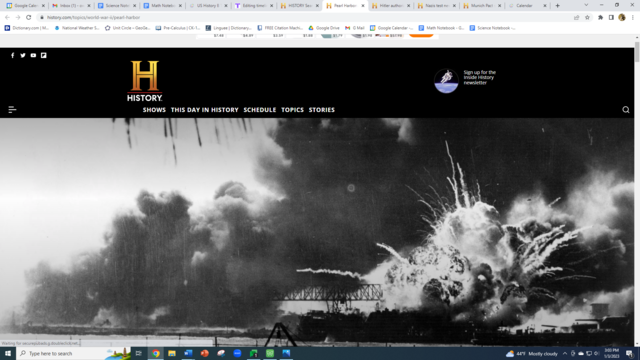Open History's Facebook page icon

point(12,55)
